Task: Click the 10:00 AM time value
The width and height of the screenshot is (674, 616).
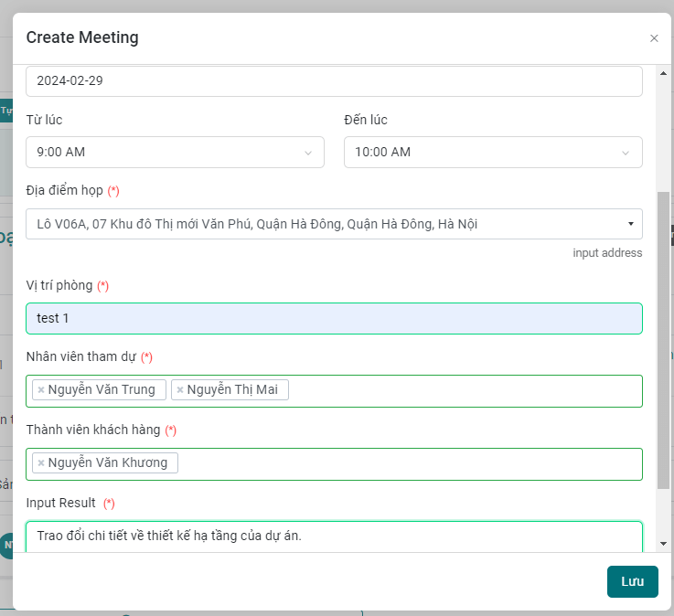Action: click(x=382, y=153)
